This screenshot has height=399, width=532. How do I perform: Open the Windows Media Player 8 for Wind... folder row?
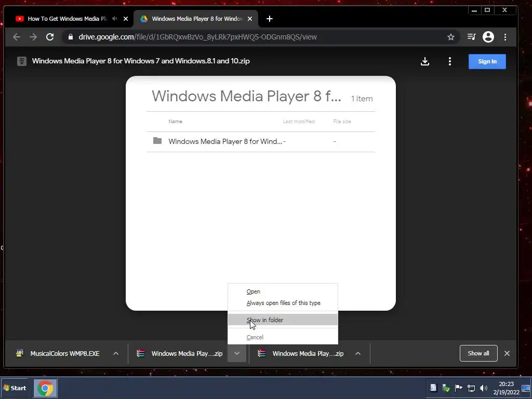[261, 141]
